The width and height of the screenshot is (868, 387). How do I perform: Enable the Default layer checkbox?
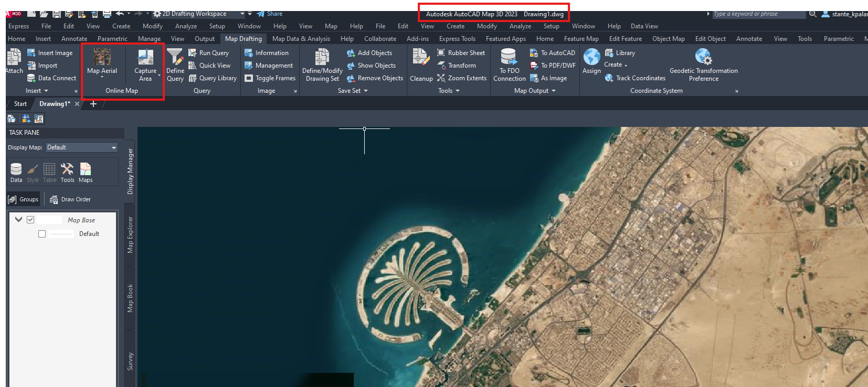[x=42, y=234]
